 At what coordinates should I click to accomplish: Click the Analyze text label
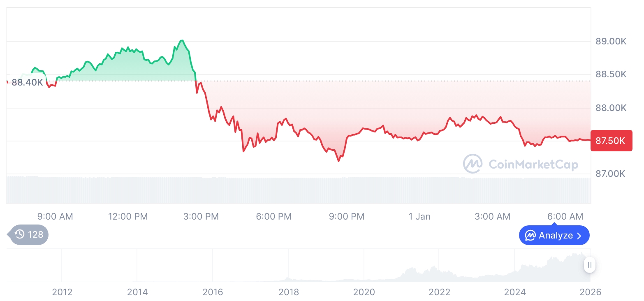pyautogui.click(x=556, y=236)
